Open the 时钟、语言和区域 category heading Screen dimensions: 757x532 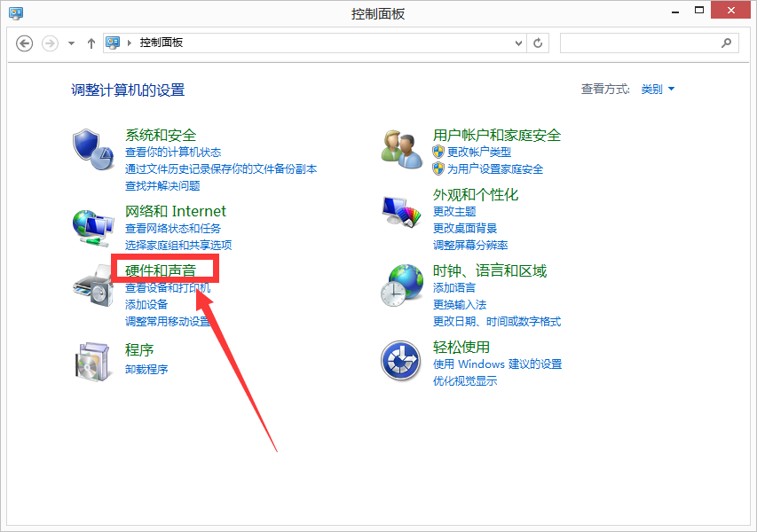click(x=490, y=271)
